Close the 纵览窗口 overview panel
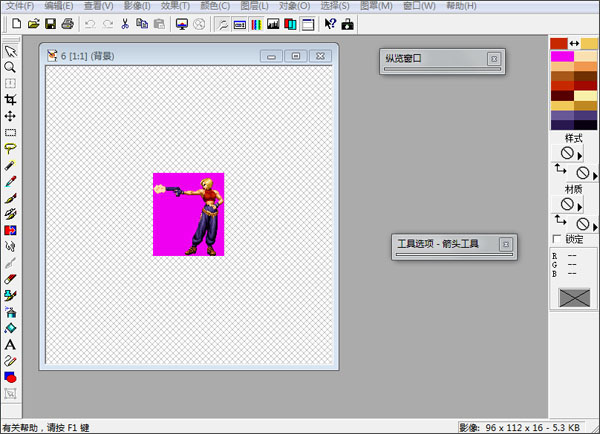The width and height of the screenshot is (600, 434). pos(494,59)
